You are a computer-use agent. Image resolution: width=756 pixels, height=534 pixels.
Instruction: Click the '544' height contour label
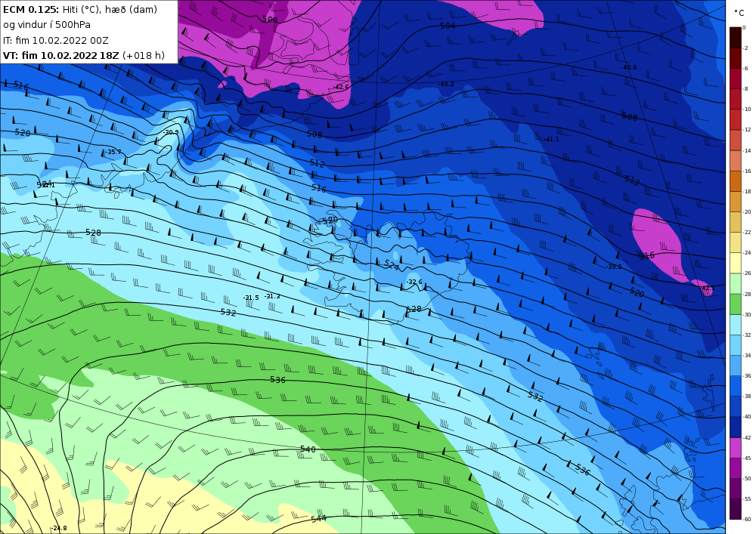(x=318, y=519)
